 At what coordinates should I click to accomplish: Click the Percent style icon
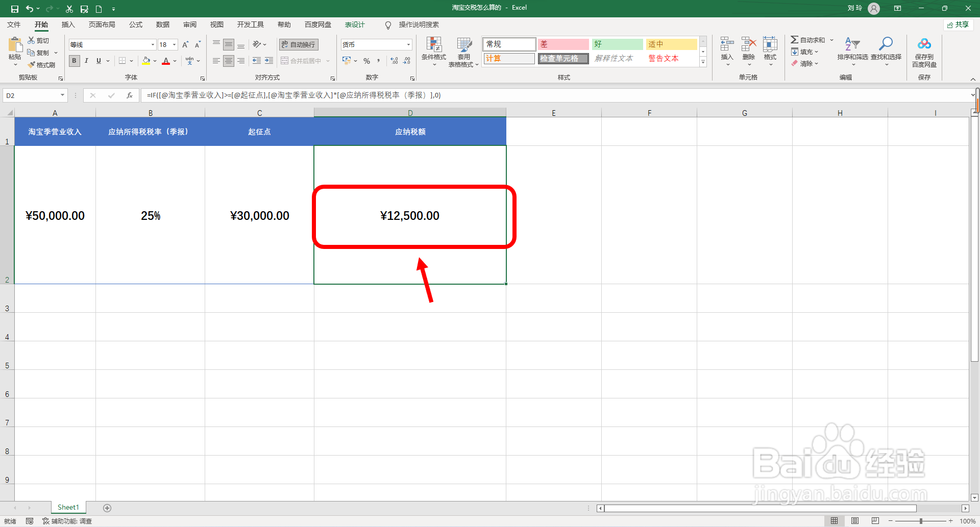(366, 61)
